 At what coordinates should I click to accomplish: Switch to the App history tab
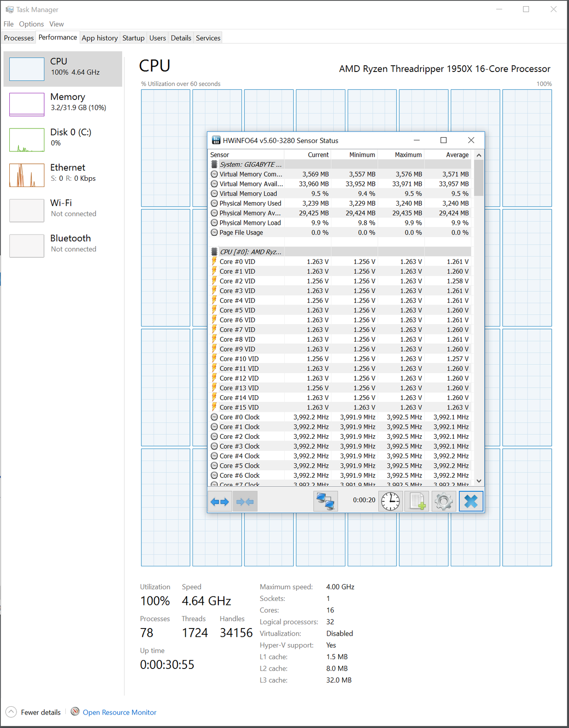(100, 38)
